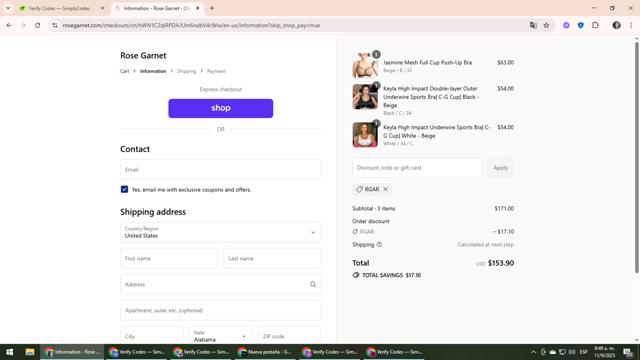The width and height of the screenshot is (640, 360).
Task: Click the First name field
Action: point(169,258)
